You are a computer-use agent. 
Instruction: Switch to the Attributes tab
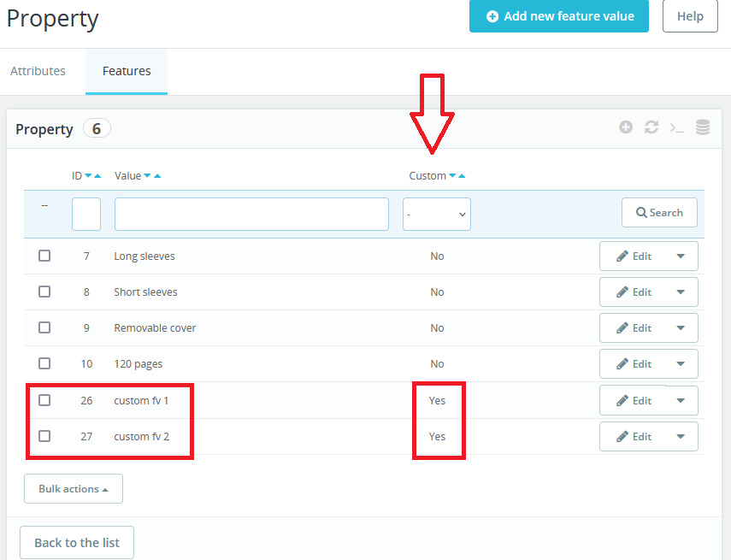coord(38,71)
